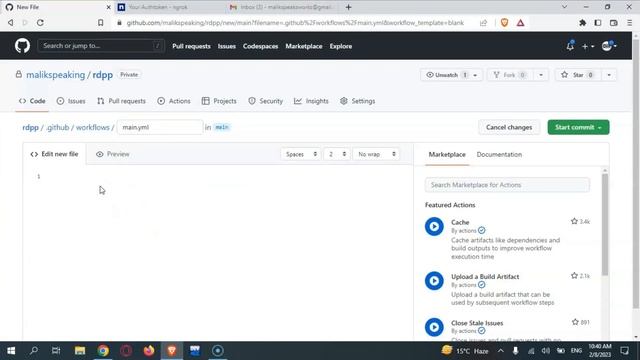The image size is (640, 360).
Task: Open the browser hamburger menu
Action: tap(629, 23)
